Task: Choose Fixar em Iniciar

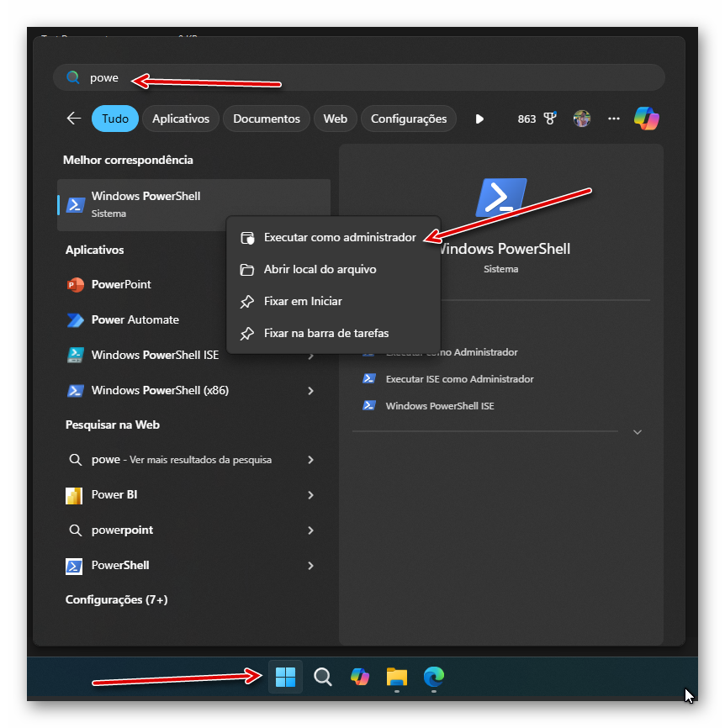Action: pyautogui.click(x=333, y=301)
